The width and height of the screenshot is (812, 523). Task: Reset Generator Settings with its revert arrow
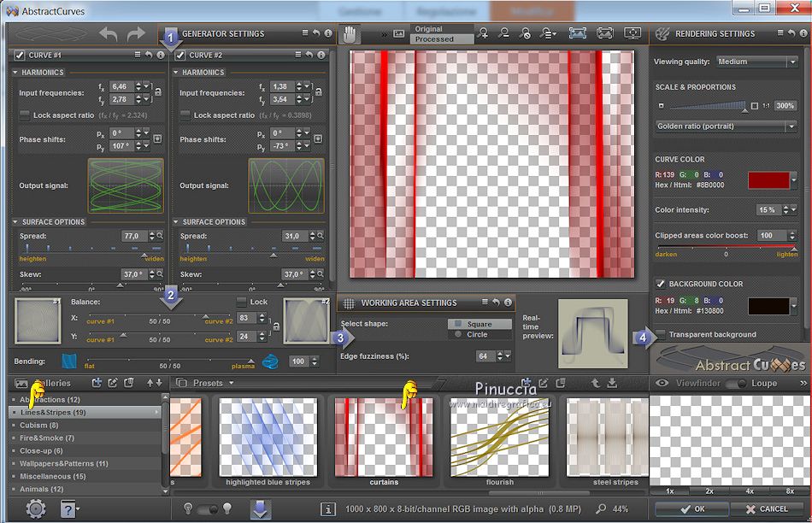pos(316,33)
